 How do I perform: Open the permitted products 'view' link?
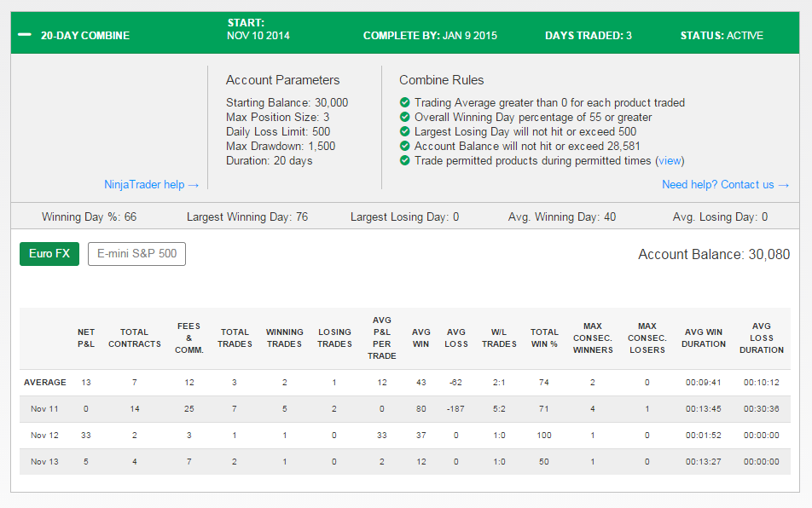670,161
